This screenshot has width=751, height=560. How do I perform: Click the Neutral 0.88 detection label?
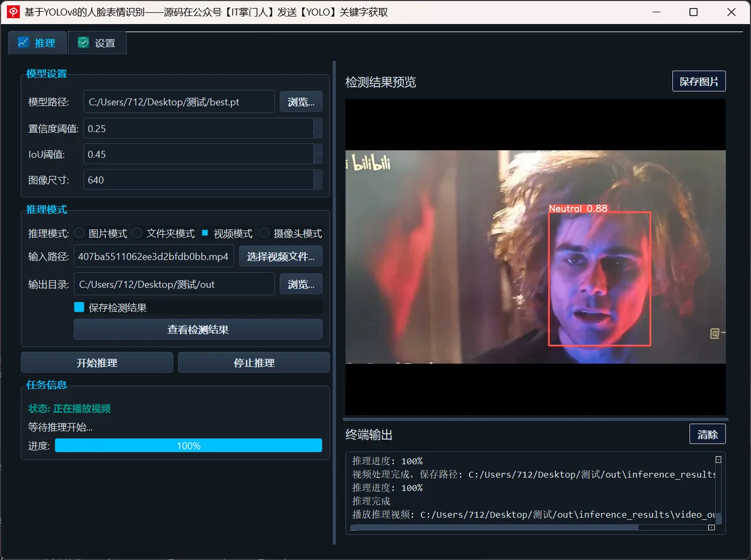pos(578,208)
